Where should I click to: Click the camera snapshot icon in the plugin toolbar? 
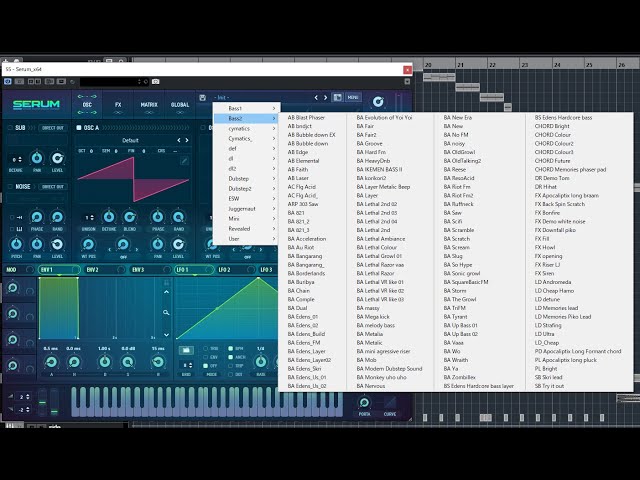(x=156, y=82)
